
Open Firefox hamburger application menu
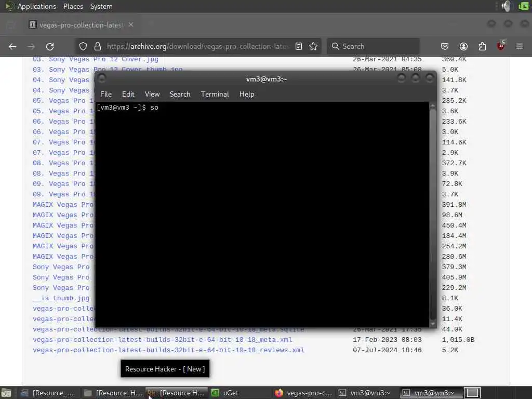tap(520, 46)
